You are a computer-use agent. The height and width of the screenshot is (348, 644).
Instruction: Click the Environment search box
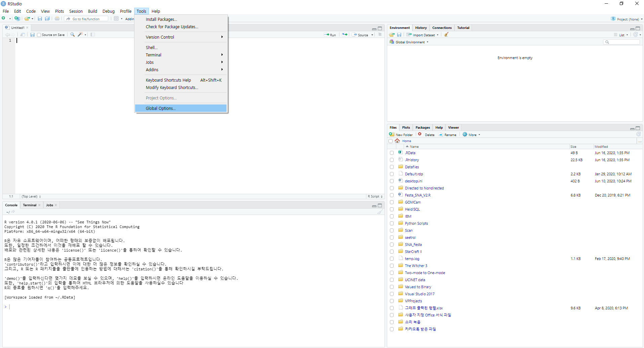pos(621,42)
